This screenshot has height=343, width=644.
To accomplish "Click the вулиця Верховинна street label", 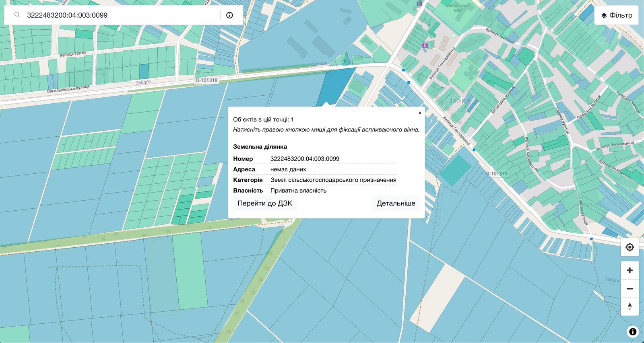I will tap(615, 146).
